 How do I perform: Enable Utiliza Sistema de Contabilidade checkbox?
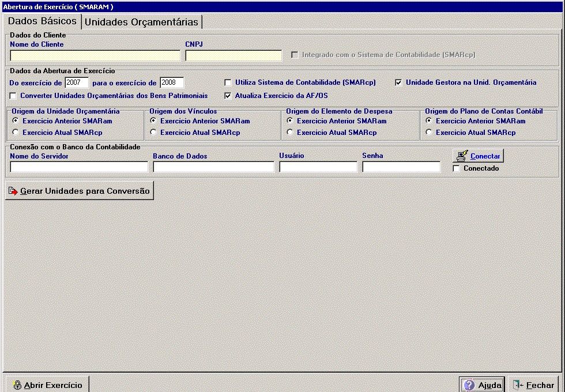pyautogui.click(x=228, y=83)
